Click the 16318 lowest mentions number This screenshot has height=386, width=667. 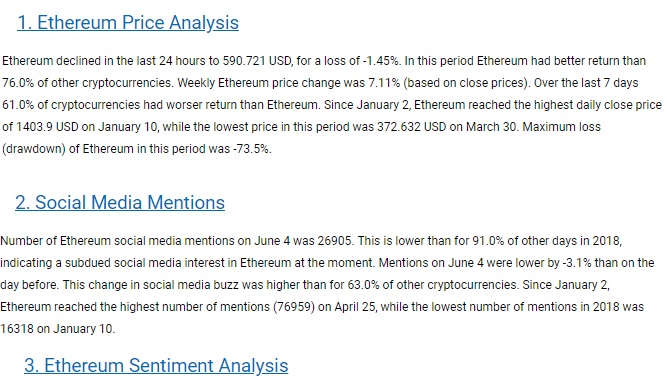(x=17, y=329)
